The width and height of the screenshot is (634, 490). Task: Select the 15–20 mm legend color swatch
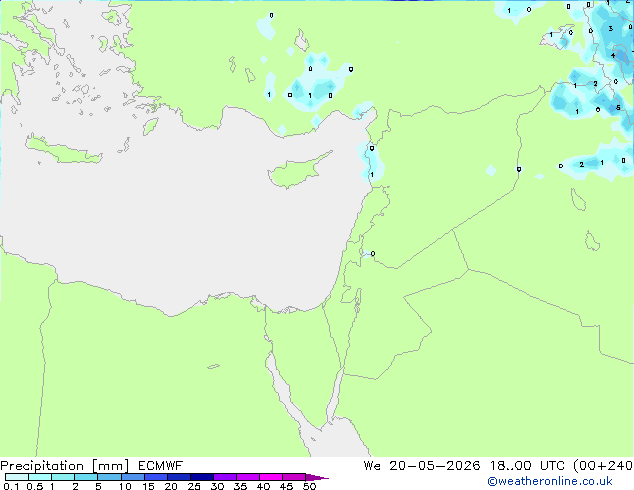[x=156, y=477]
